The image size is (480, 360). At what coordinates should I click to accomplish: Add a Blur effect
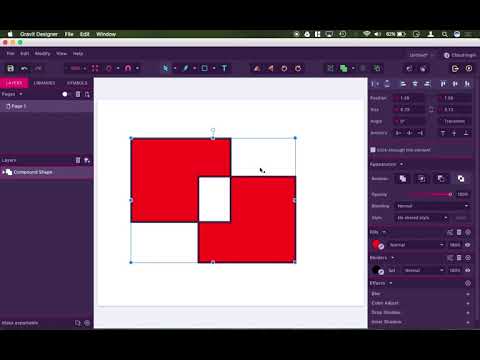pos(468,294)
